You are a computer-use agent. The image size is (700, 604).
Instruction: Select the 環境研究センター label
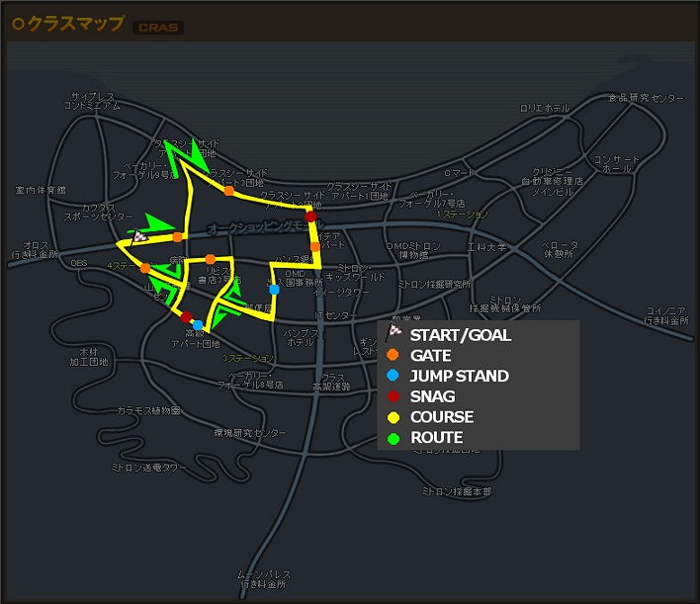click(x=249, y=433)
